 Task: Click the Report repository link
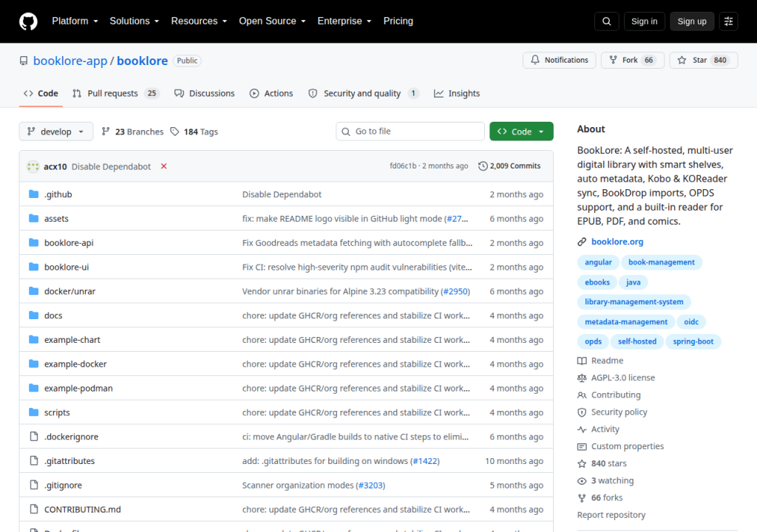pyautogui.click(x=611, y=514)
